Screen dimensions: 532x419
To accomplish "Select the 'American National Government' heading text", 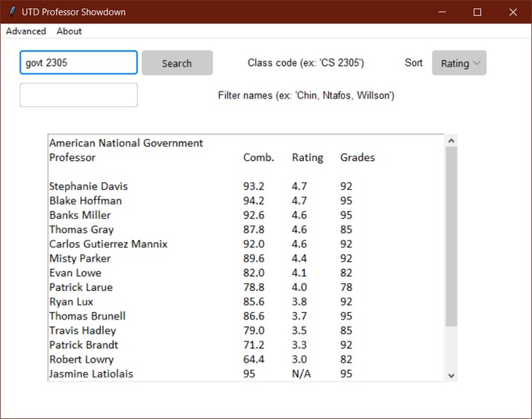I will point(126,143).
